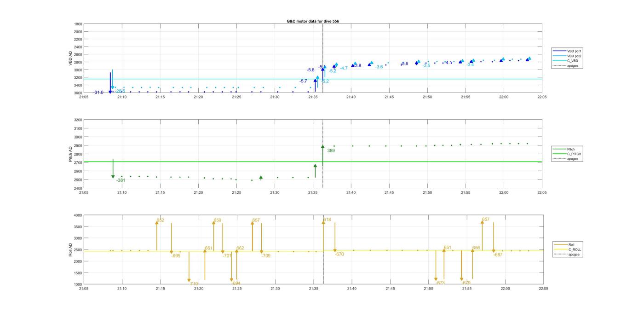The width and height of the screenshot is (644, 319).
Task: Click the '-31.0' VBD data label
Action: pyautogui.click(x=98, y=93)
